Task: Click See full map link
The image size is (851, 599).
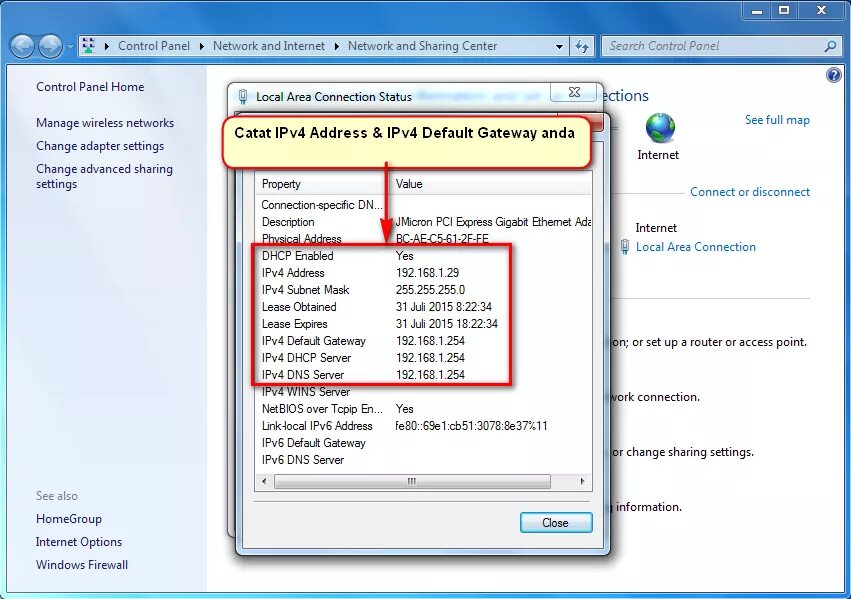Action: point(777,120)
